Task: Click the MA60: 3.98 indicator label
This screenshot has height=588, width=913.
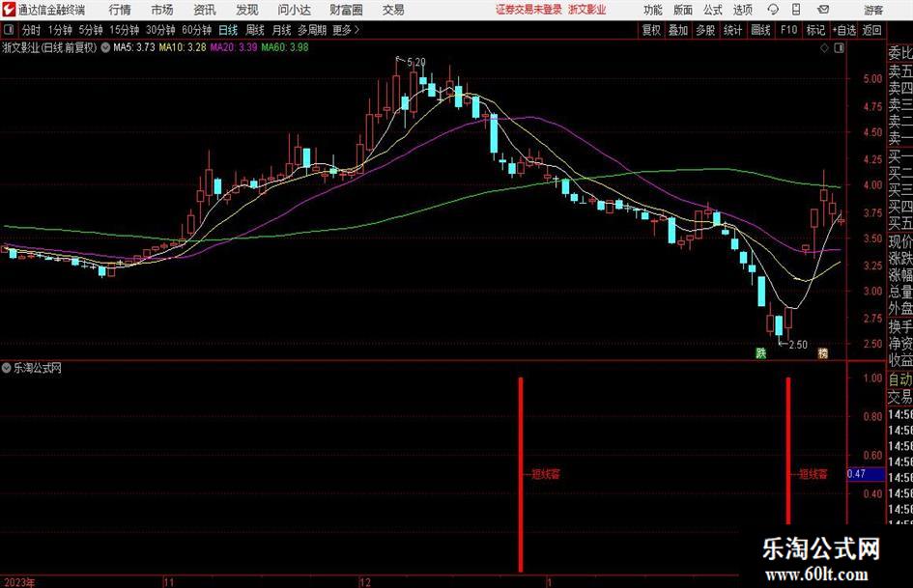Action: click(x=285, y=47)
